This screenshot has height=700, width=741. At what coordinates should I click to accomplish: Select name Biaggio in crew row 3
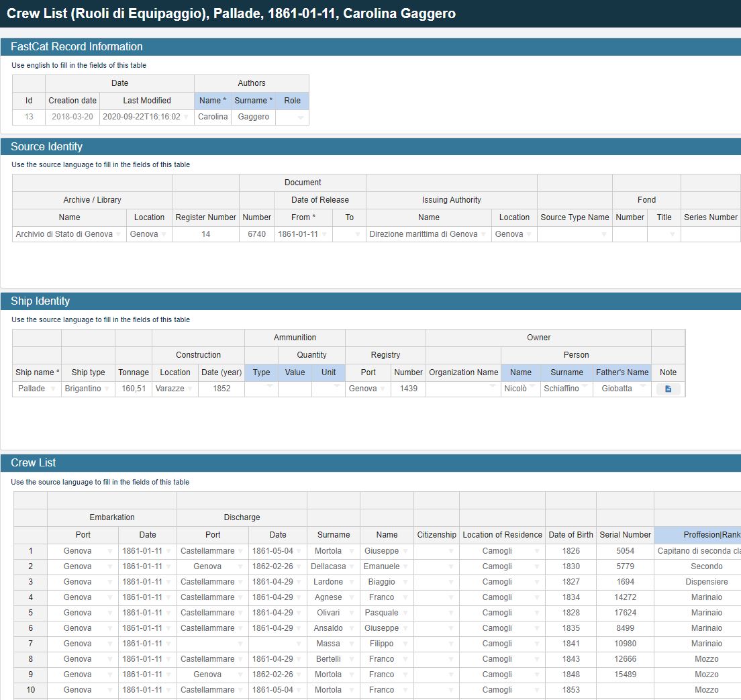pos(387,582)
